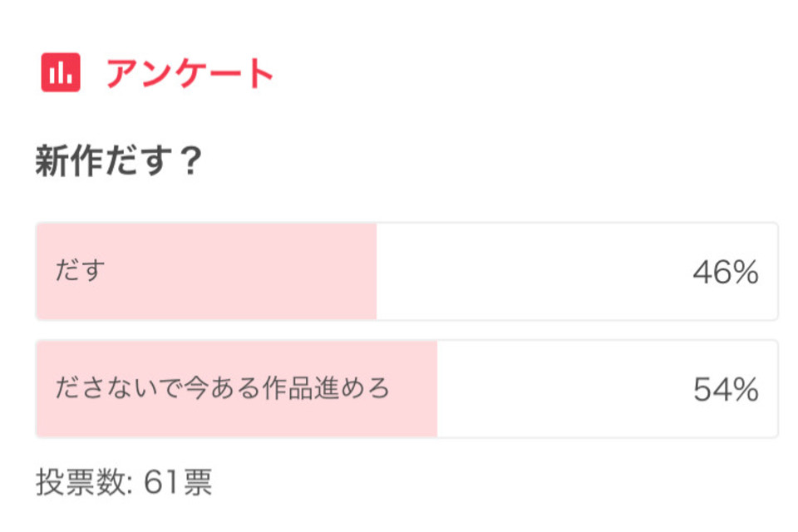Click the 46% result percentage
Viewport: 798px width, 532px height.
point(725,272)
